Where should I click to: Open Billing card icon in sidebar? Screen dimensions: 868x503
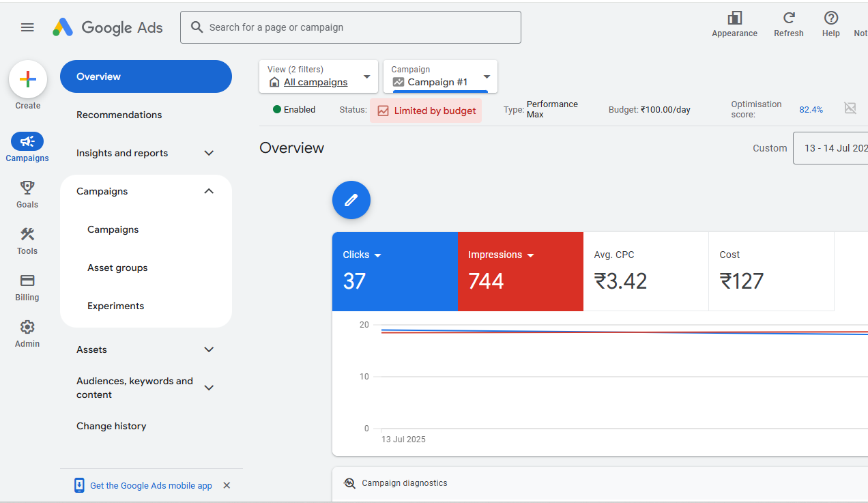[27, 281]
